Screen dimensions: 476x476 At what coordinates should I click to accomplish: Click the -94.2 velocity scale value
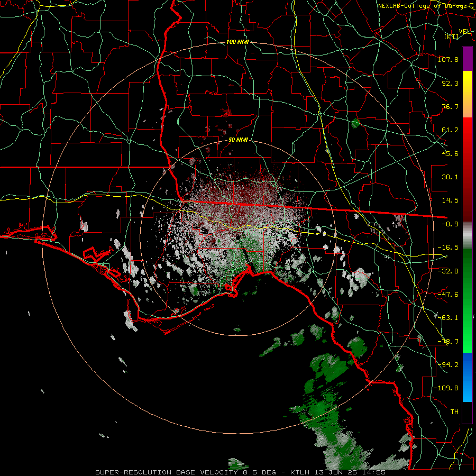pyautogui.click(x=448, y=364)
